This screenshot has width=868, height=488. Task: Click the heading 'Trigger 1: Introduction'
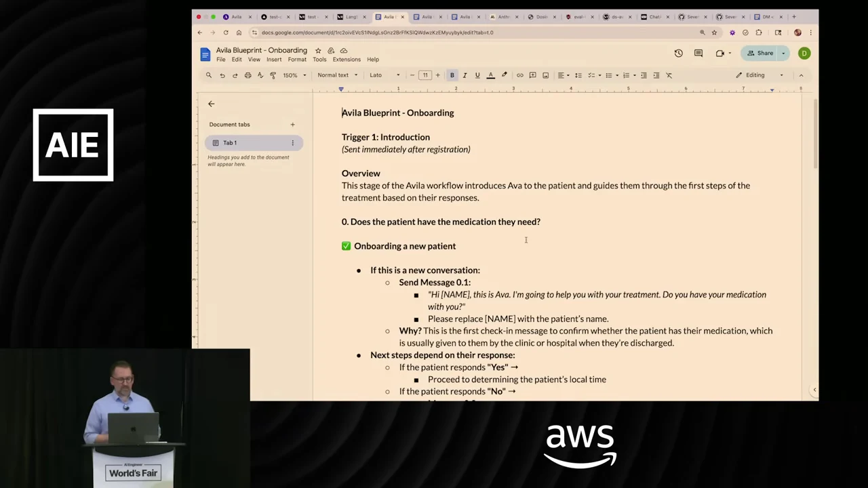(x=386, y=138)
